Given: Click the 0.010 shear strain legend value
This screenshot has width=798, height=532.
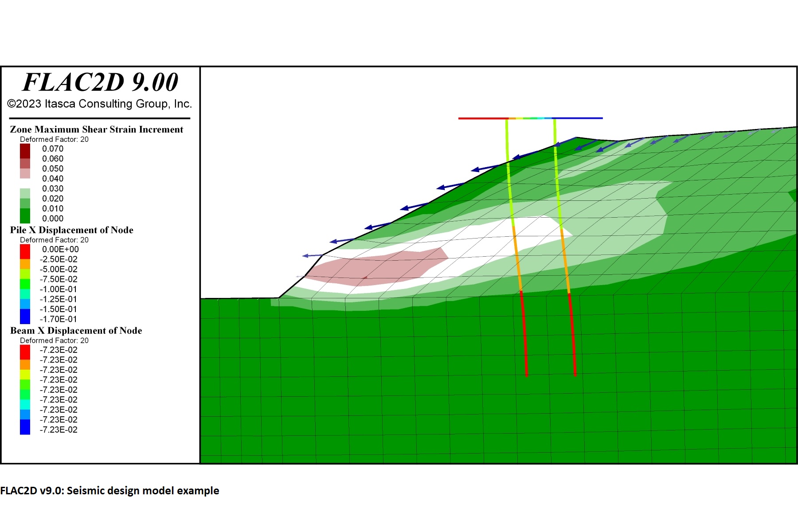Looking at the screenshot, I should pyautogui.click(x=53, y=209).
